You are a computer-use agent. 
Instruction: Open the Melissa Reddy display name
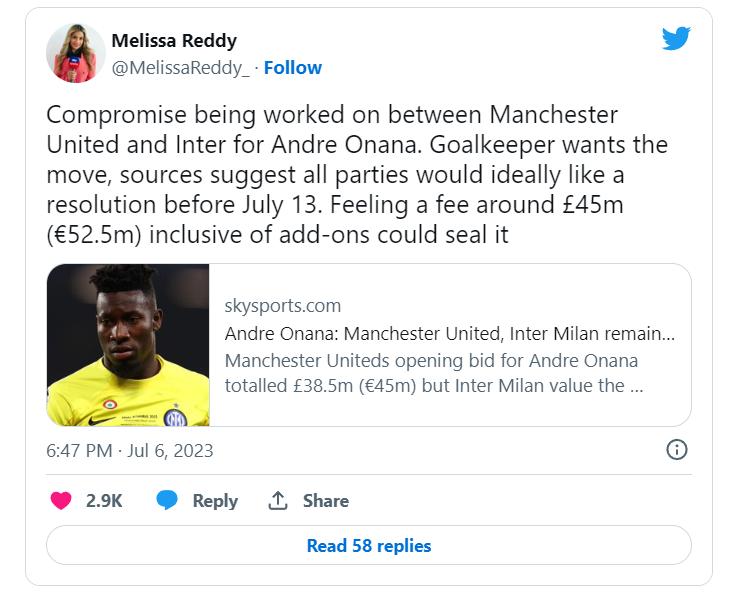pos(174,41)
